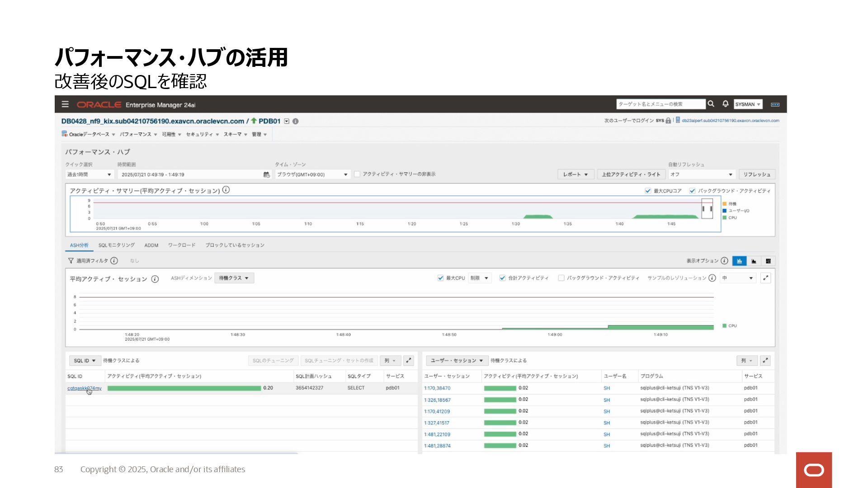The height and width of the screenshot is (488, 868).
Task: Open the Oracleデータベース menu
Action: coord(92,134)
